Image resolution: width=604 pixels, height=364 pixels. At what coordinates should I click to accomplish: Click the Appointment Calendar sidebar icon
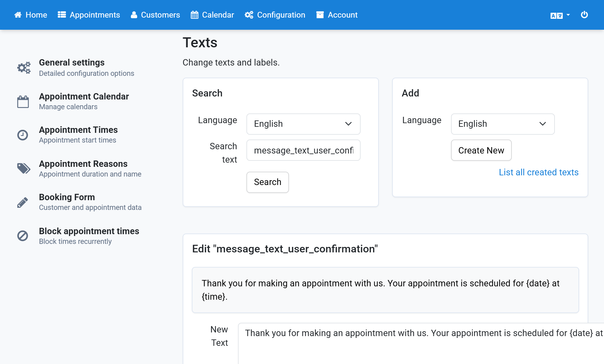pyautogui.click(x=23, y=102)
